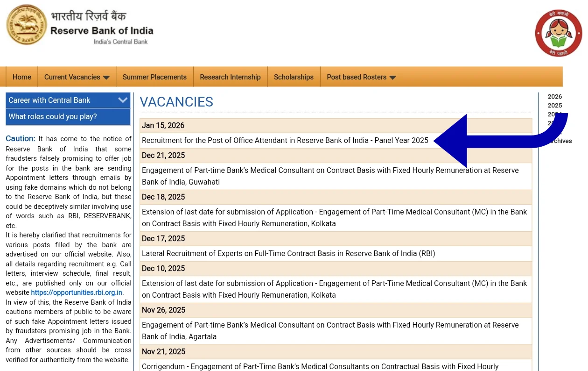Open the Agartala Medical Consultant engagement notice
588x371 pixels.
pyautogui.click(x=330, y=331)
